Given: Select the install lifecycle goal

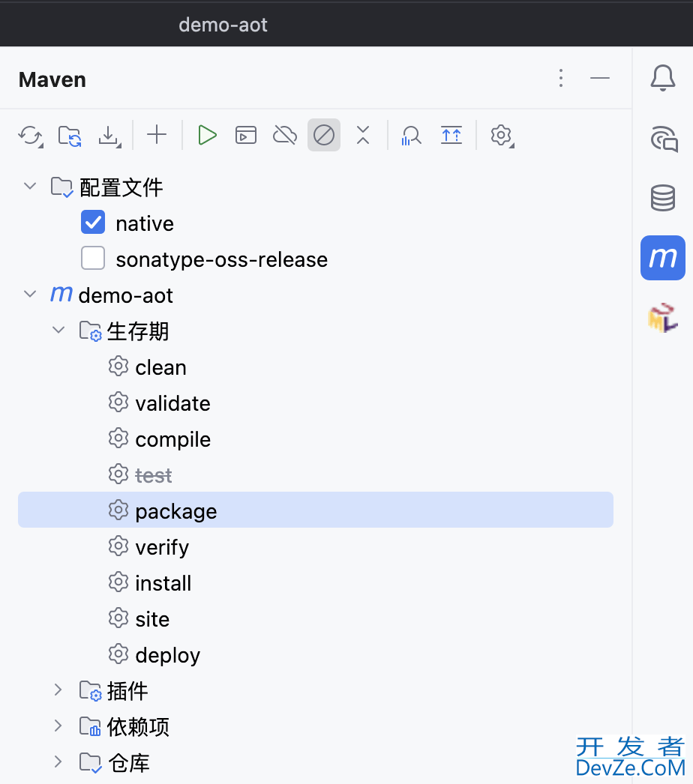Looking at the screenshot, I should pyautogui.click(x=163, y=583).
